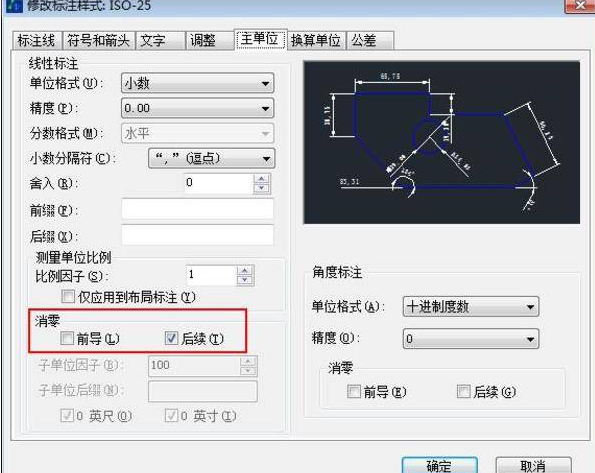Open the decimal separator 逗点 dropdown
Viewport: 595px width, 473px height.
[211, 158]
